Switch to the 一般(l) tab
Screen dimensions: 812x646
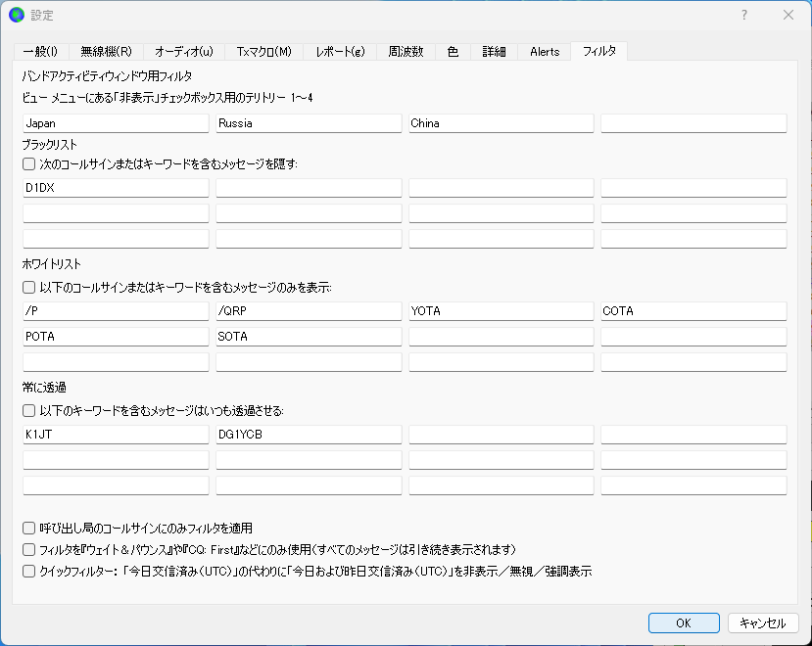[40, 52]
